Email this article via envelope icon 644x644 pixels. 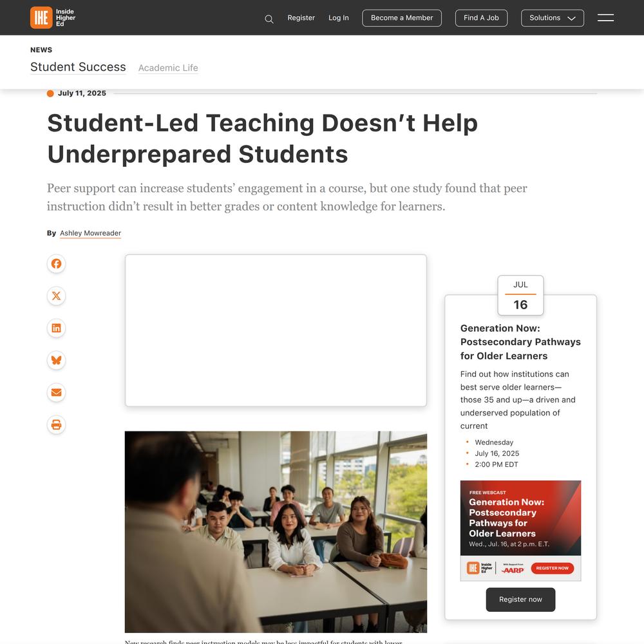point(56,393)
